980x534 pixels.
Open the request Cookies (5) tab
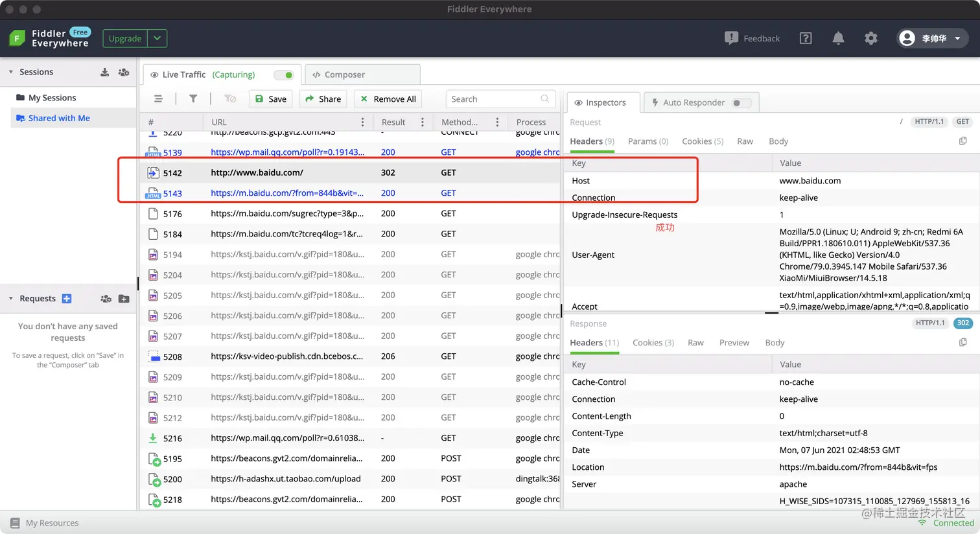[703, 141]
